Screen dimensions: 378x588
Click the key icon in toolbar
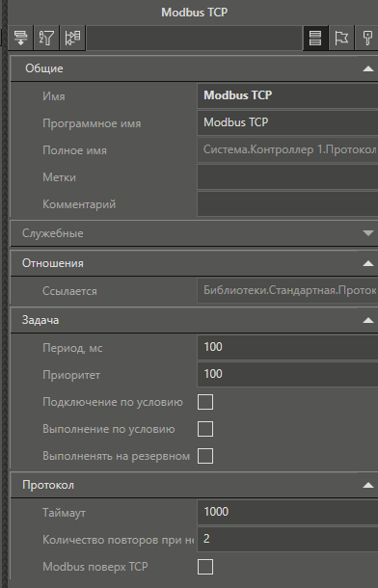pos(366,38)
